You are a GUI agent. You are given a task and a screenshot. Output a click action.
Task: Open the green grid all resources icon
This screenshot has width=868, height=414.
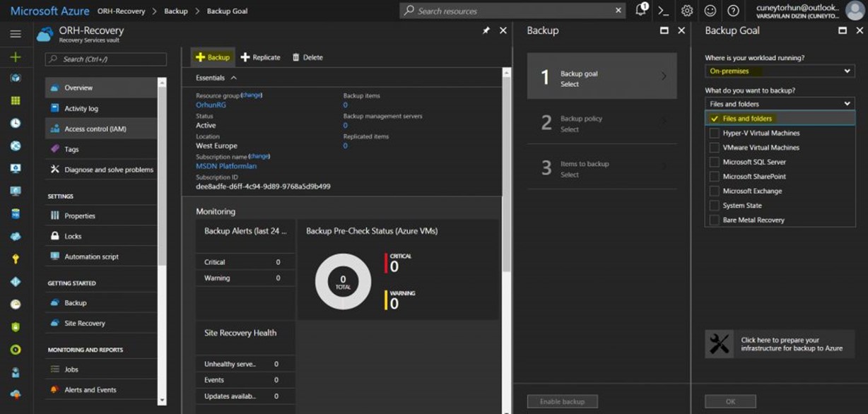point(16,101)
